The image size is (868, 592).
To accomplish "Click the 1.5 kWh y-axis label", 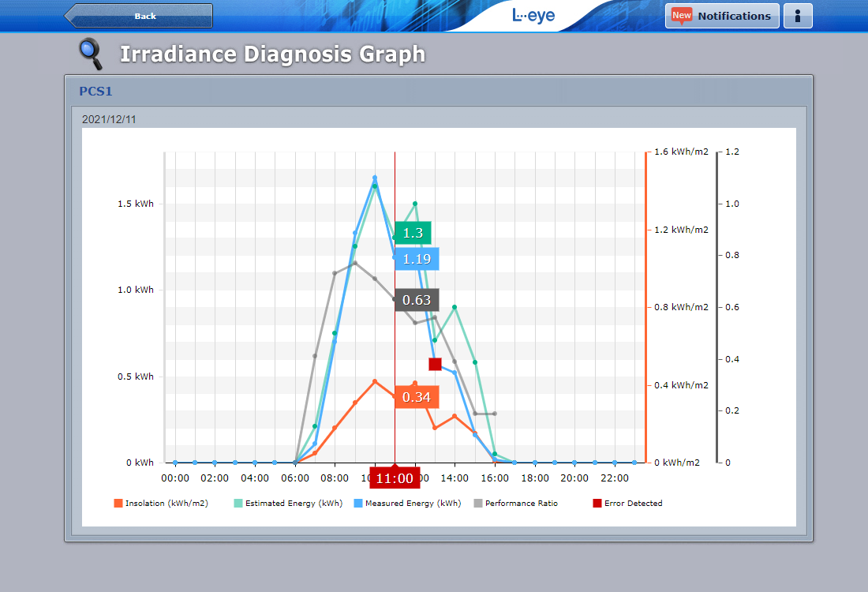I will pos(136,204).
